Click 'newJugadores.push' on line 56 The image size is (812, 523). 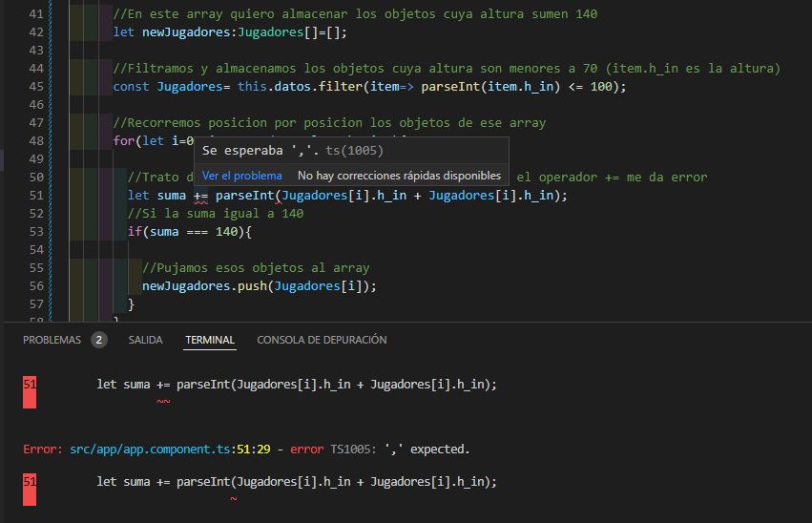point(204,286)
